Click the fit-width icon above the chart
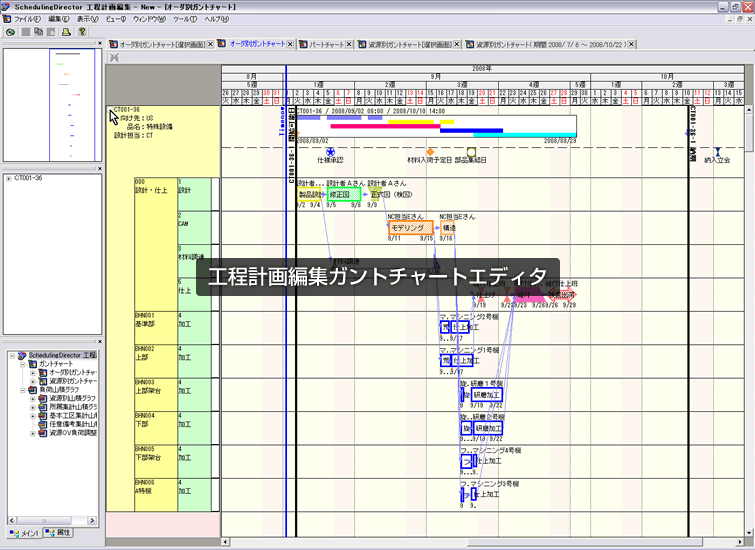The height and width of the screenshot is (550, 755). click(114, 58)
